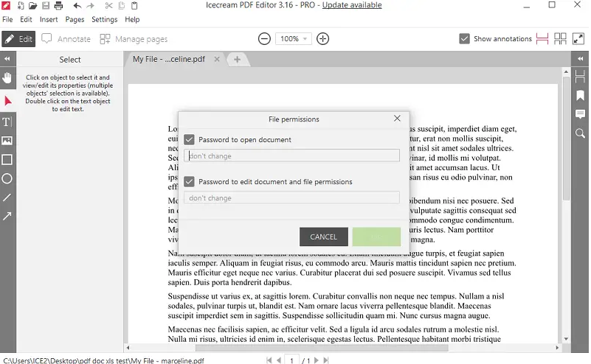This screenshot has width=591, height=364.
Task: Open the Insert menu
Action: (49, 19)
